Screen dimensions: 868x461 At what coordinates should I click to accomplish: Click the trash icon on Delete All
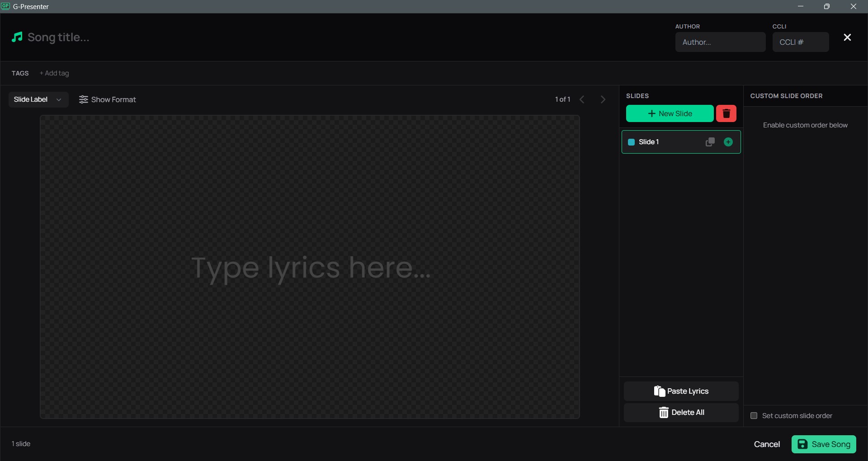(x=664, y=412)
